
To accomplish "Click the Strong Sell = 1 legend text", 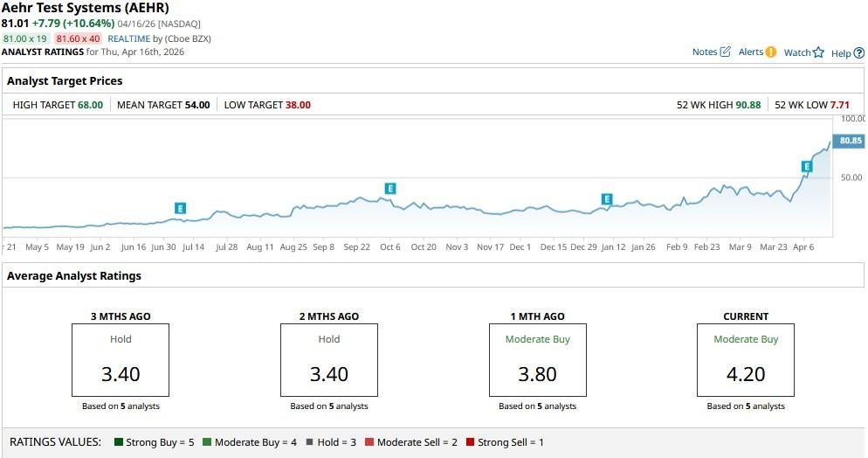I will (x=510, y=442).
